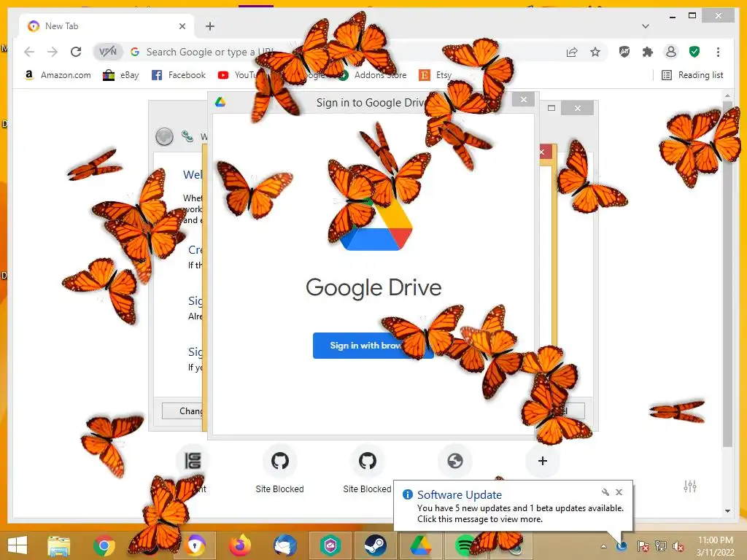Share this page via the share icon
The height and width of the screenshot is (560, 747).
(x=572, y=52)
